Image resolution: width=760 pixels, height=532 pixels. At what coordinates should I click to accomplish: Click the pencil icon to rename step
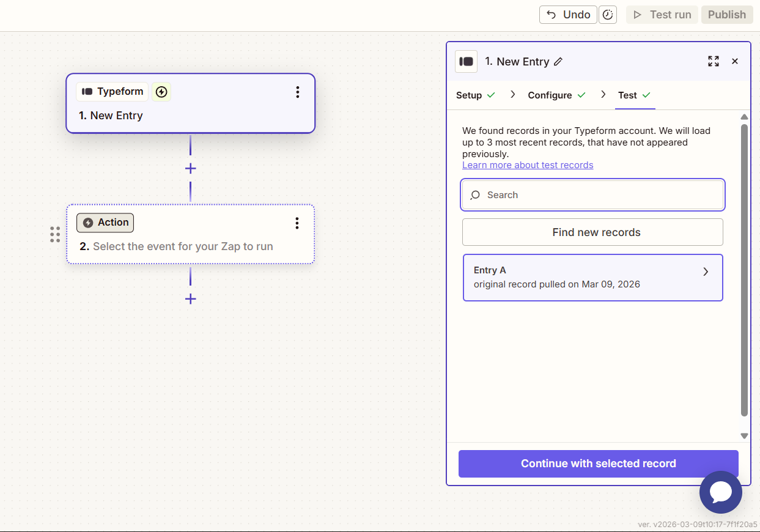click(x=558, y=62)
